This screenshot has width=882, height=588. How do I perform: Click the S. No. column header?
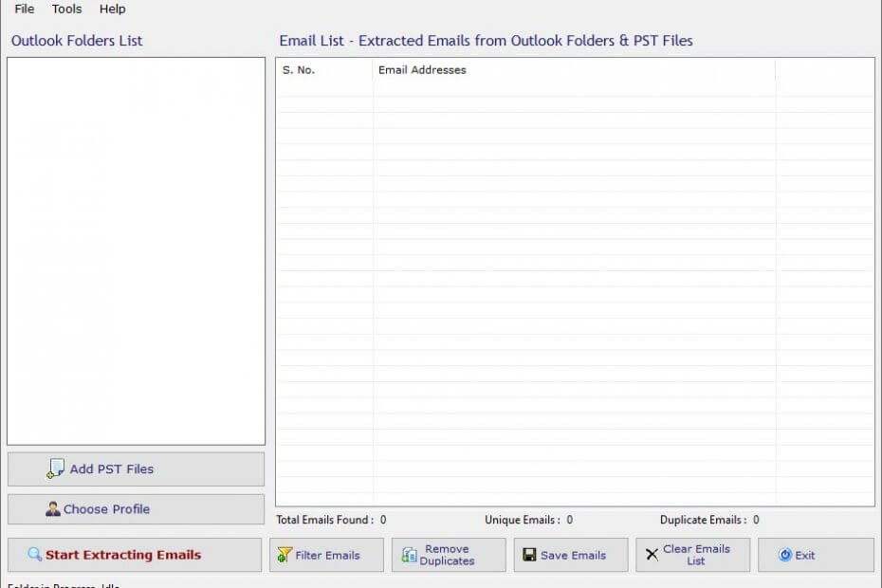(324, 70)
